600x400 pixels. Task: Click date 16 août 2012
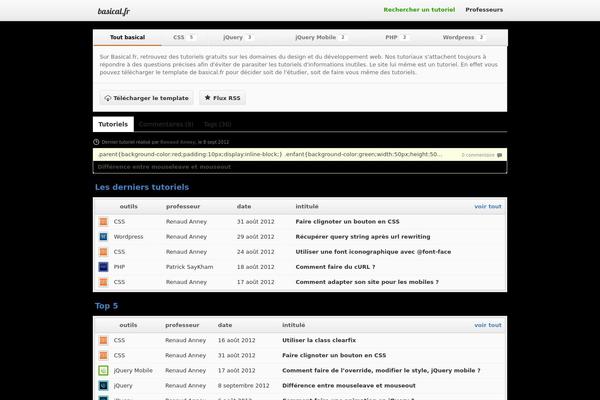(236, 340)
